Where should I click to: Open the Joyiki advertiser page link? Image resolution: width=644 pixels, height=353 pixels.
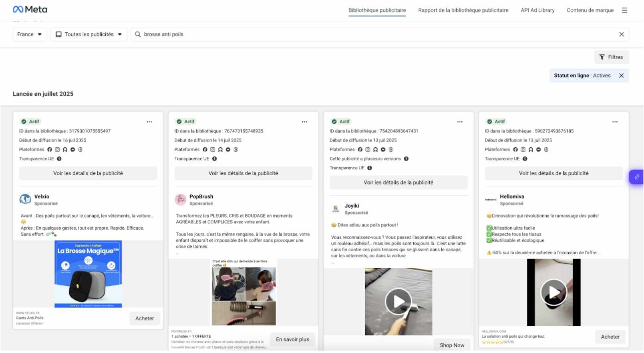coord(352,206)
